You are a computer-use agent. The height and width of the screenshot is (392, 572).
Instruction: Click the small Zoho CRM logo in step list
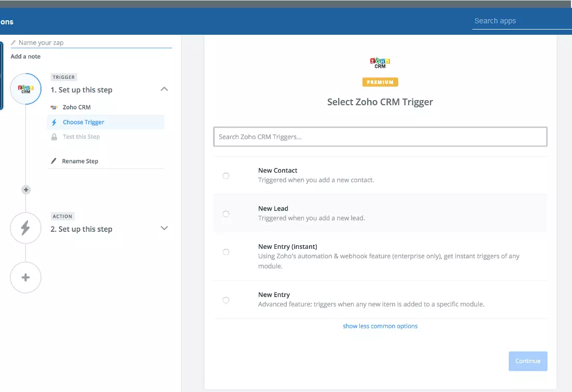tap(54, 107)
